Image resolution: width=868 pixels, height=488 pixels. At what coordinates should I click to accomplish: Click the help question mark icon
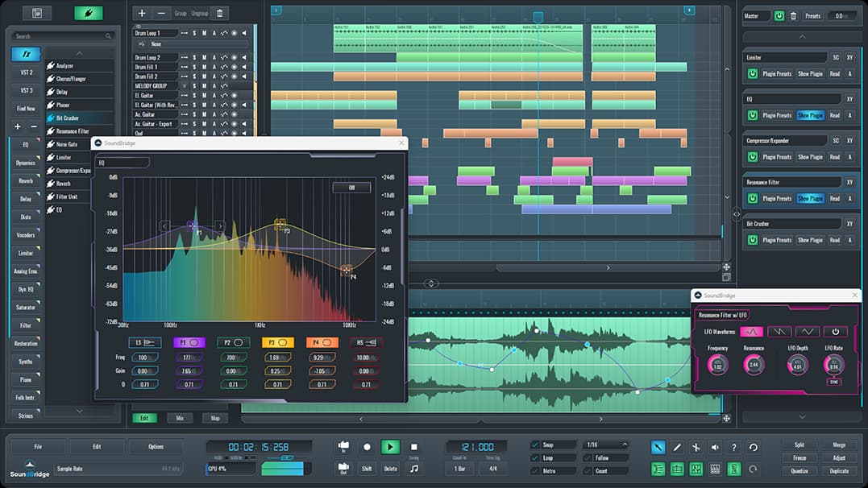pos(733,448)
